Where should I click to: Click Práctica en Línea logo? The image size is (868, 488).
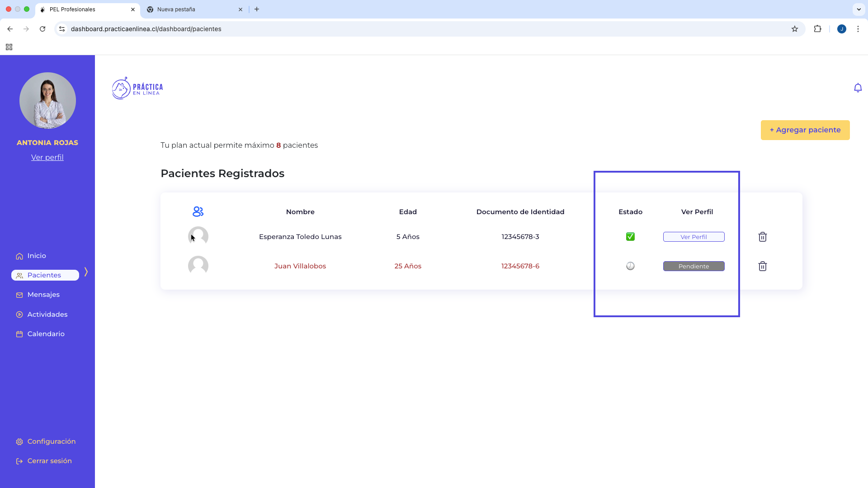137,88
